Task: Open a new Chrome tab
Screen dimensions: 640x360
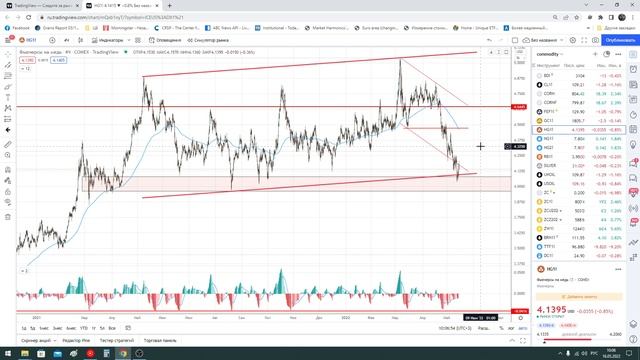Action: coord(169,6)
